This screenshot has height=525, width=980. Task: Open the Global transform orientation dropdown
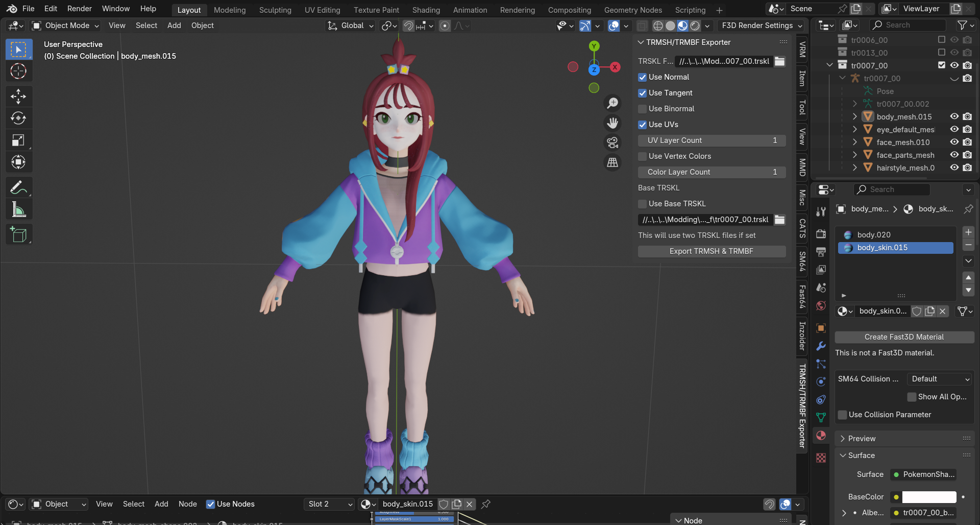[351, 26]
